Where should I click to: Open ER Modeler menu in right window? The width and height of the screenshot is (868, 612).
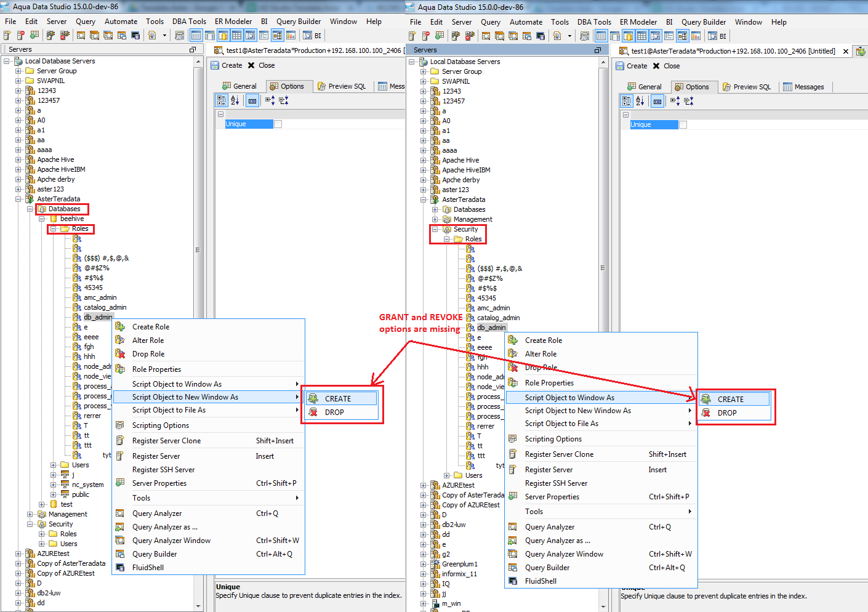[x=638, y=22]
